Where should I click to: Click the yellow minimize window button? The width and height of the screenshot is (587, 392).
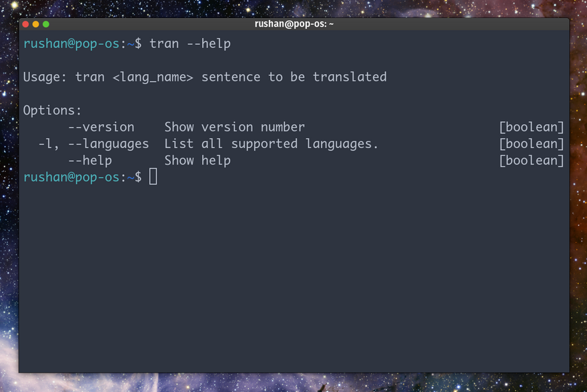coord(36,24)
